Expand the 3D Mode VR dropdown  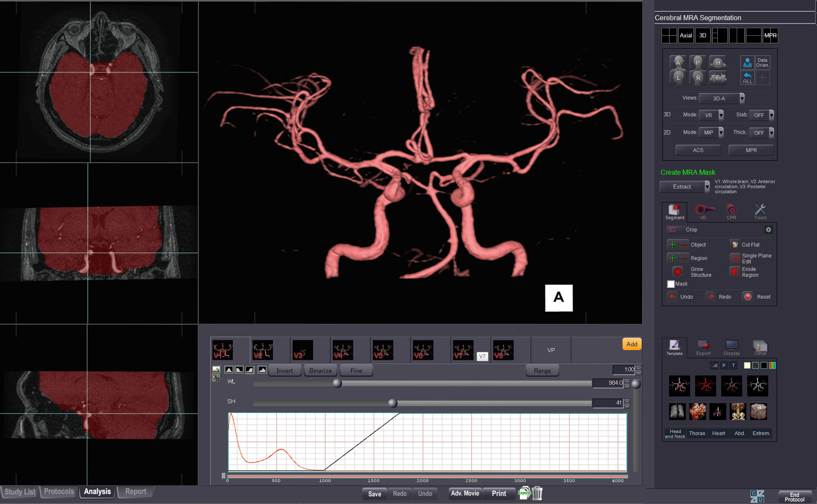(x=711, y=115)
